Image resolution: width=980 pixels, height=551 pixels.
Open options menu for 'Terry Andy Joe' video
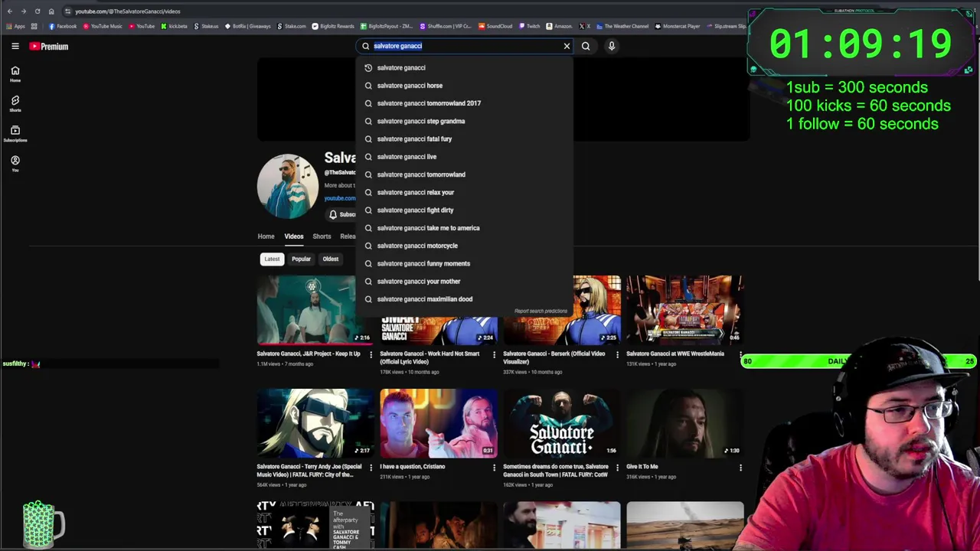click(x=371, y=467)
